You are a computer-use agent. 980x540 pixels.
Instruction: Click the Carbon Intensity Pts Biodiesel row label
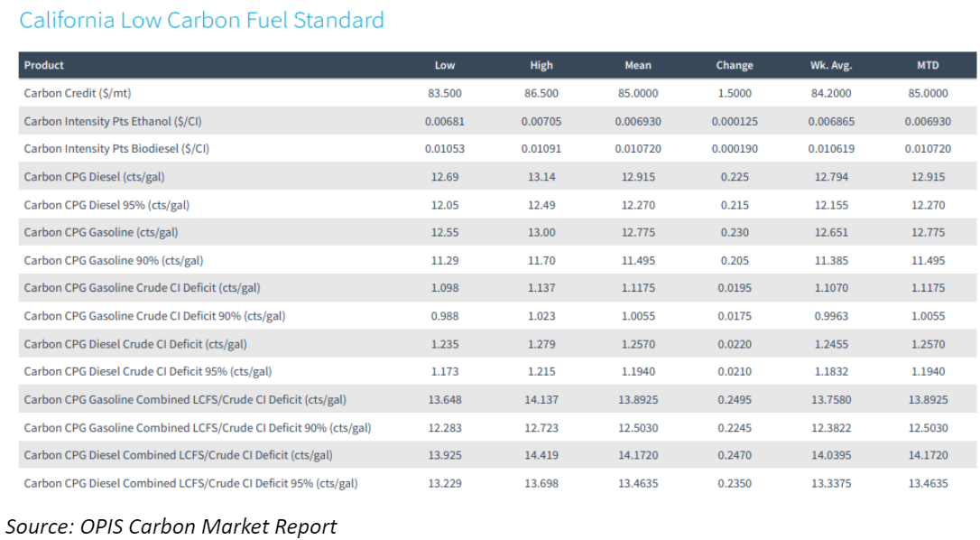pyautogui.click(x=116, y=149)
